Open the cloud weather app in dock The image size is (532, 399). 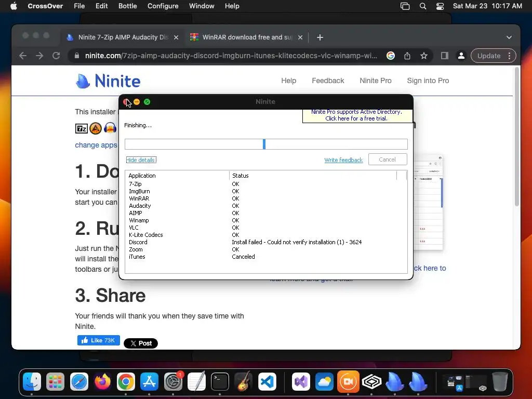click(x=324, y=381)
